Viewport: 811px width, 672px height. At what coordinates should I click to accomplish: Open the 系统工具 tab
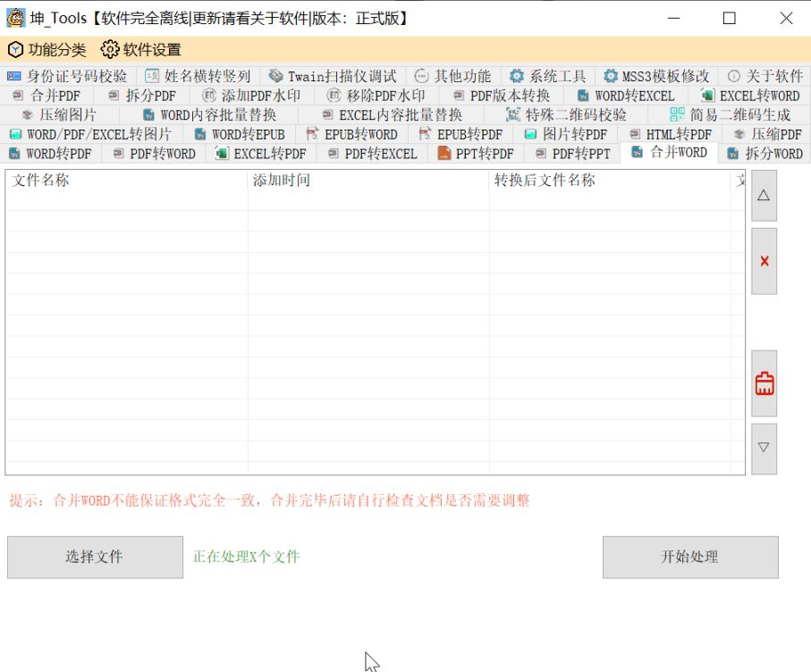tap(547, 77)
